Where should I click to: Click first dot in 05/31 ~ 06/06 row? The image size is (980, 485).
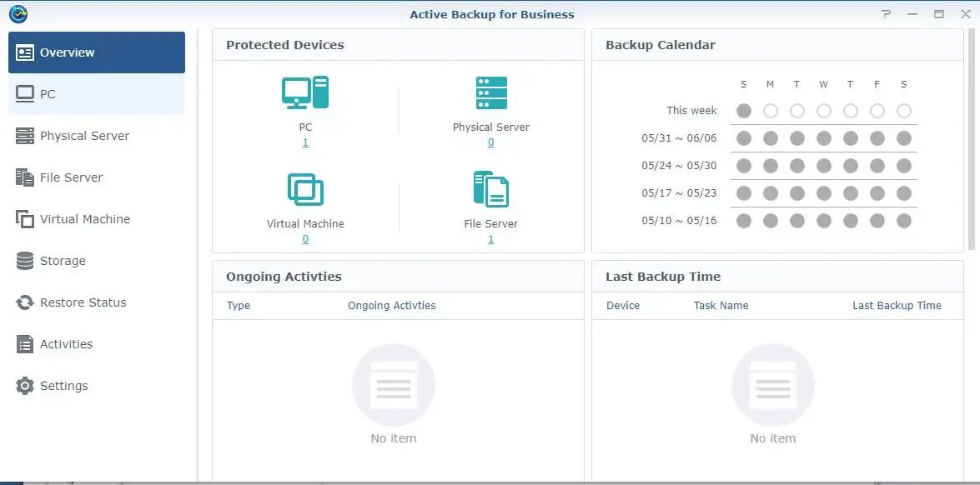(x=744, y=138)
